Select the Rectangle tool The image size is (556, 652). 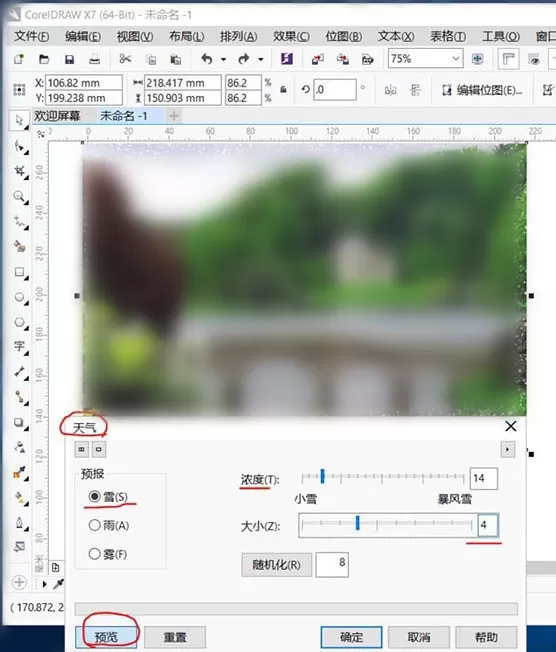[x=19, y=272]
